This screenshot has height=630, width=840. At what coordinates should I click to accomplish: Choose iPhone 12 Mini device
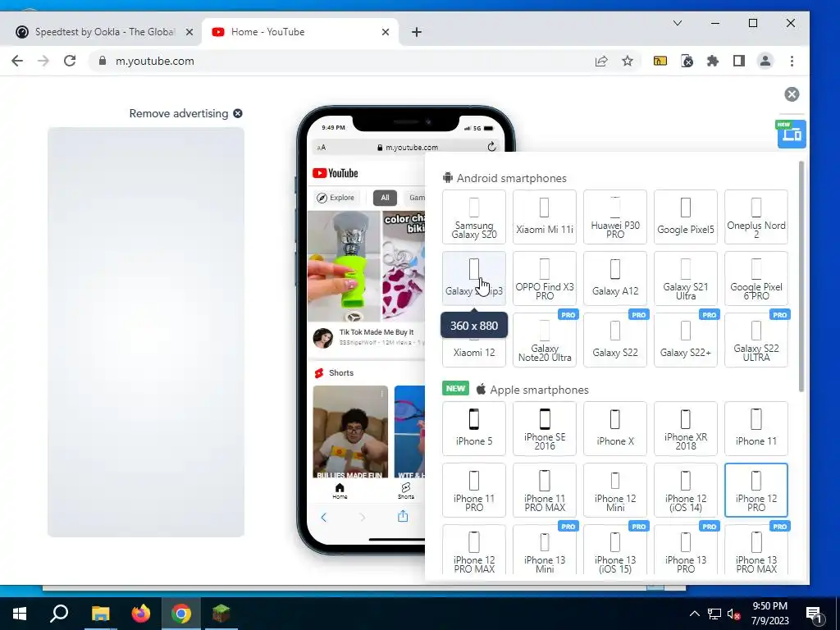click(615, 491)
